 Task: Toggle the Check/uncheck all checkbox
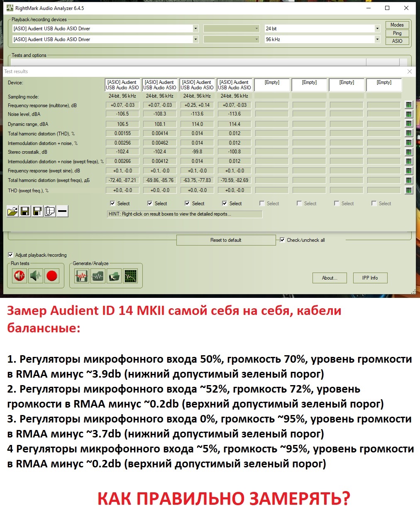point(283,240)
